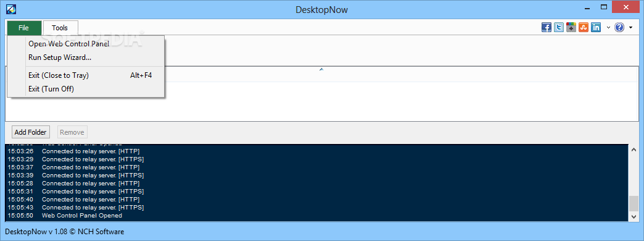Viewport: 644px width, 241px height.
Task: Close the DesktopNow window
Action: pyautogui.click(x=626, y=7)
